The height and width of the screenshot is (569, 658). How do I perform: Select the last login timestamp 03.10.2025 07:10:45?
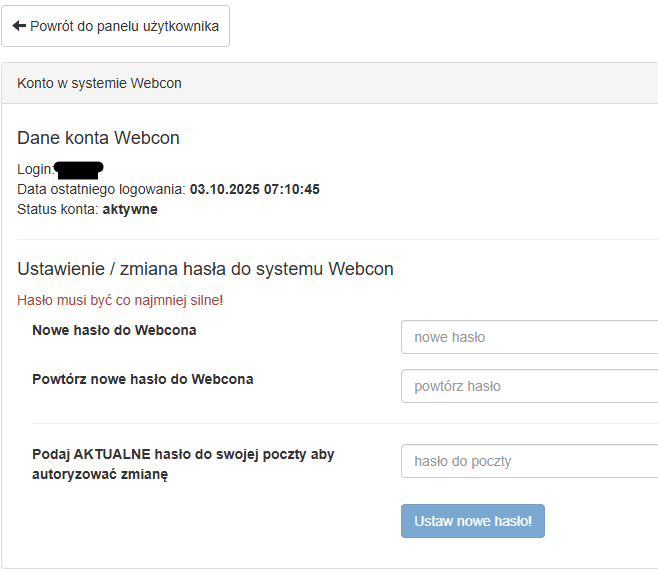coord(255,189)
